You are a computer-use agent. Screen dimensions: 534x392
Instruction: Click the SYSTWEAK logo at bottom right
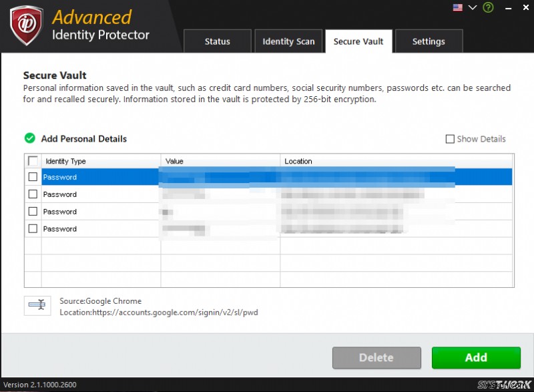(502, 383)
